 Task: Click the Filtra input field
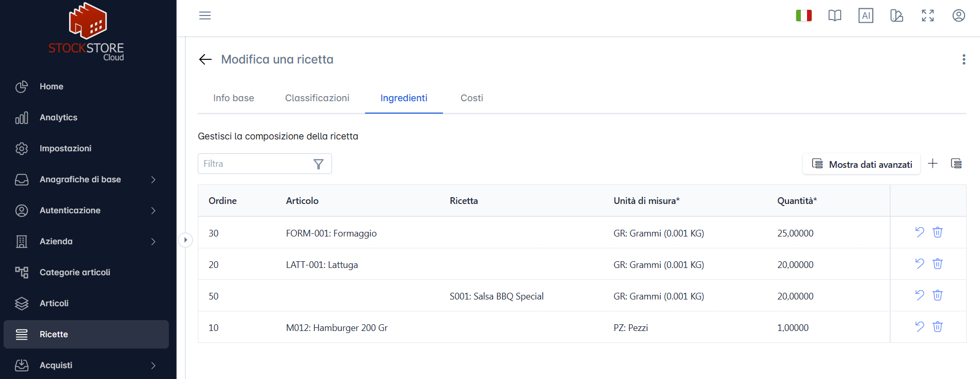[265, 164]
